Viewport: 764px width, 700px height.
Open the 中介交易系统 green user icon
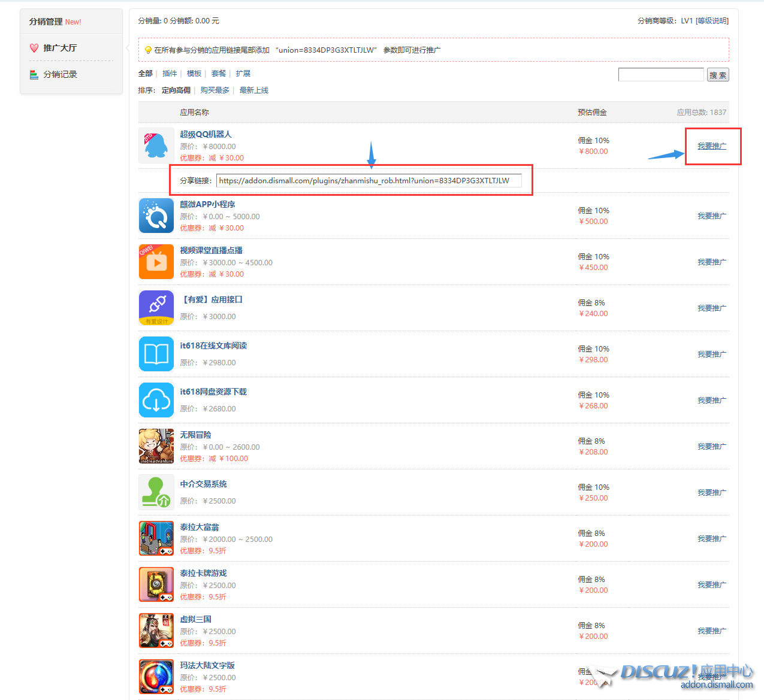coord(156,492)
